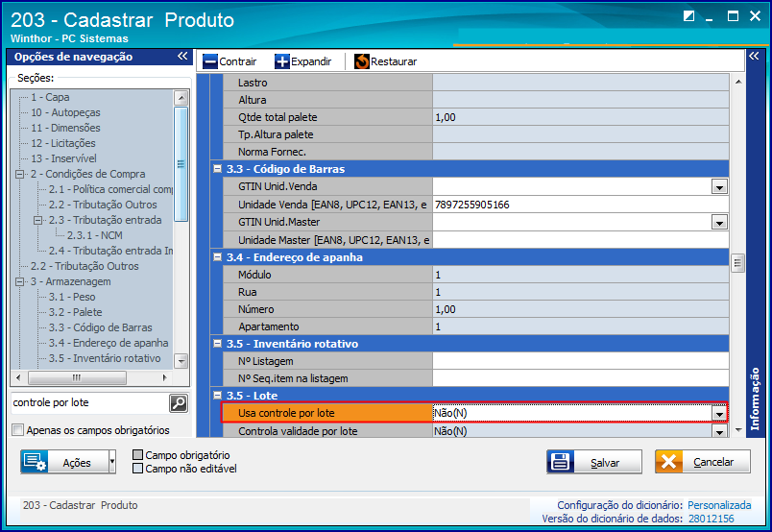Select 2.1 - Política comercial tree item

[x=110, y=189]
